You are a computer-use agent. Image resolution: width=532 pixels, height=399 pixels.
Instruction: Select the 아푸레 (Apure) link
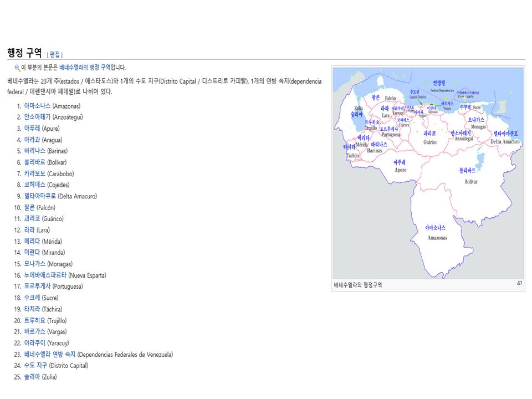[x=32, y=128]
